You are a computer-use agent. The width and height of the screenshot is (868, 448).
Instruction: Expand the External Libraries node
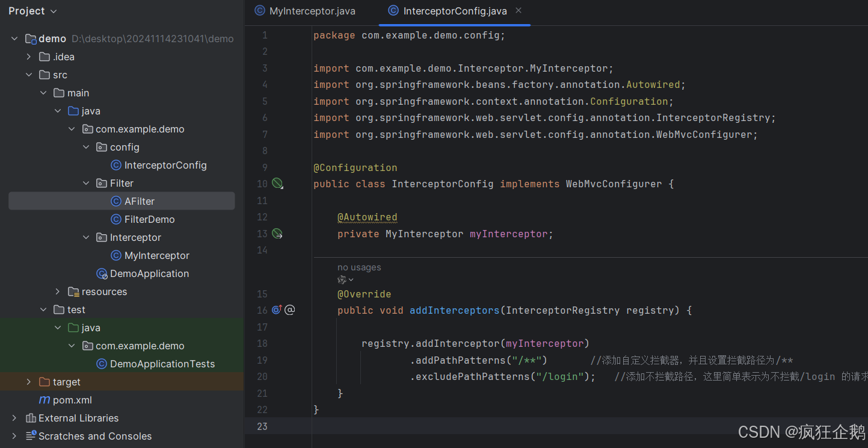(13, 418)
